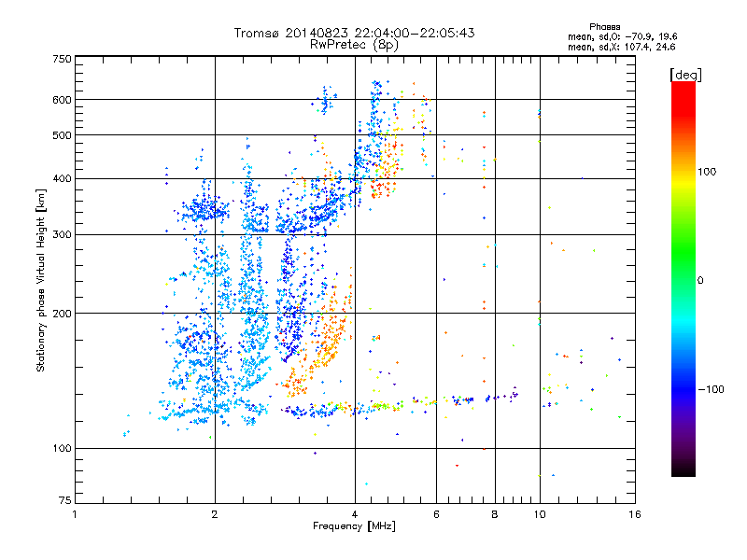Click the y-axis "400" tick label
The width and height of the screenshot is (747, 560).
point(62,179)
